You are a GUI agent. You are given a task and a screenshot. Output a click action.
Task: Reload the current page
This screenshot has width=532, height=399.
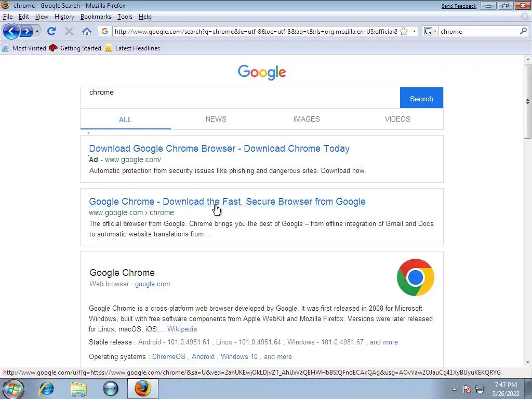[51, 32]
